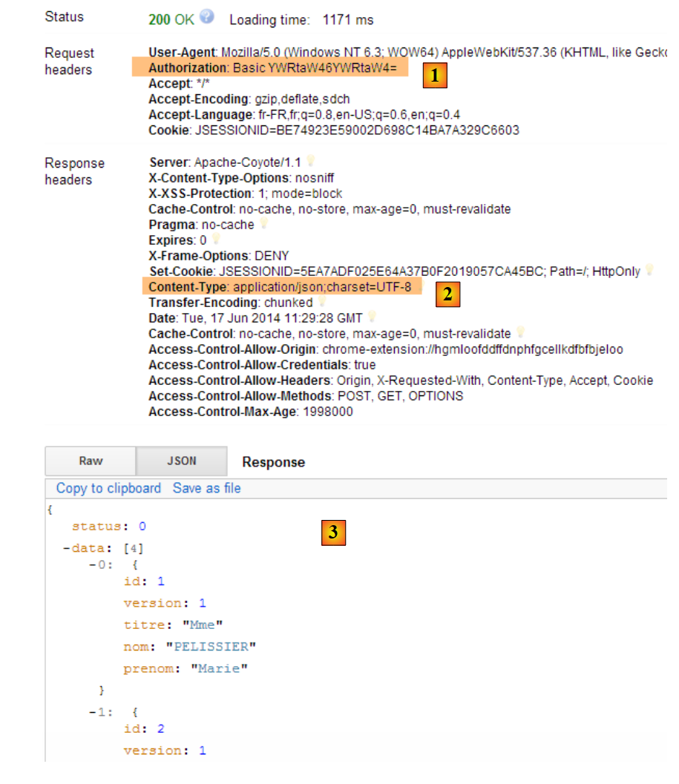Image resolution: width=679 pixels, height=784 pixels.
Task: Click the lightbulb hint beside Pragma no-cache
Action: [263, 223]
